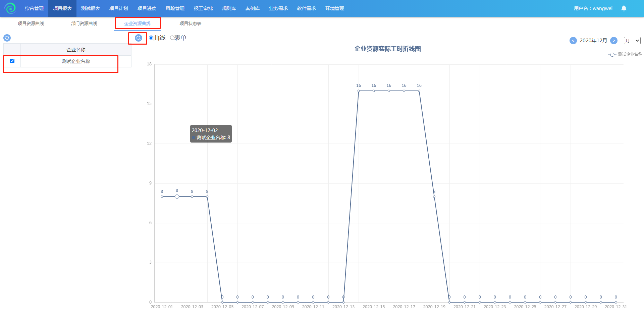The width and height of the screenshot is (644, 325).
Task: Go to previous month arrow
Action: click(x=573, y=41)
